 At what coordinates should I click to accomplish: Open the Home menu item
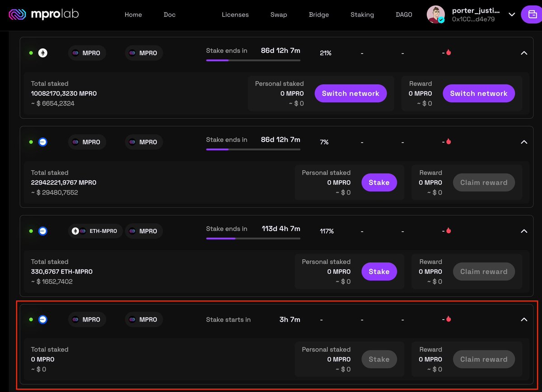pyautogui.click(x=133, y=14)
